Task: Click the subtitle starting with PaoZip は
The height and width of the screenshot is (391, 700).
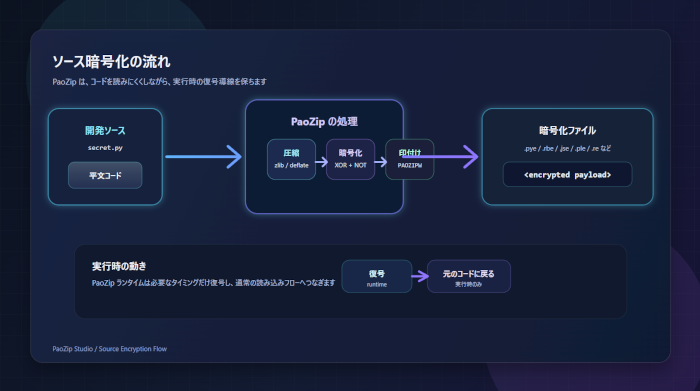Action: pyautogui.click(x=159, y=82)
